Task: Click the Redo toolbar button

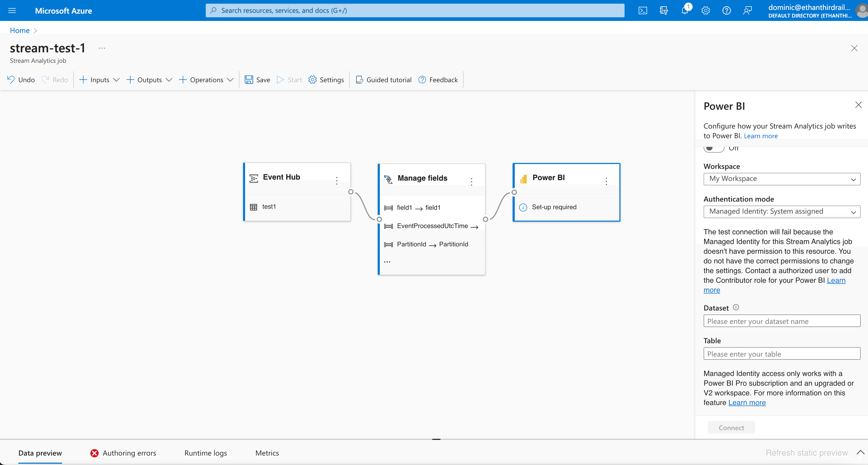Action: (x=55, y=80)
